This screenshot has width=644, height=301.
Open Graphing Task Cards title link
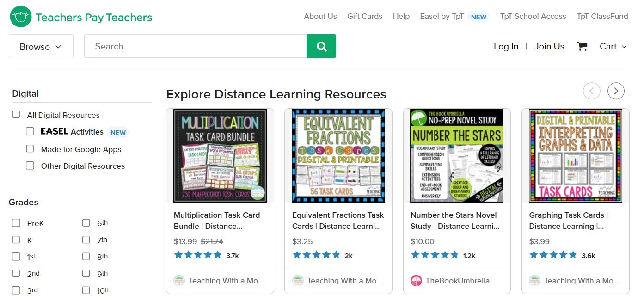[569, 221]
